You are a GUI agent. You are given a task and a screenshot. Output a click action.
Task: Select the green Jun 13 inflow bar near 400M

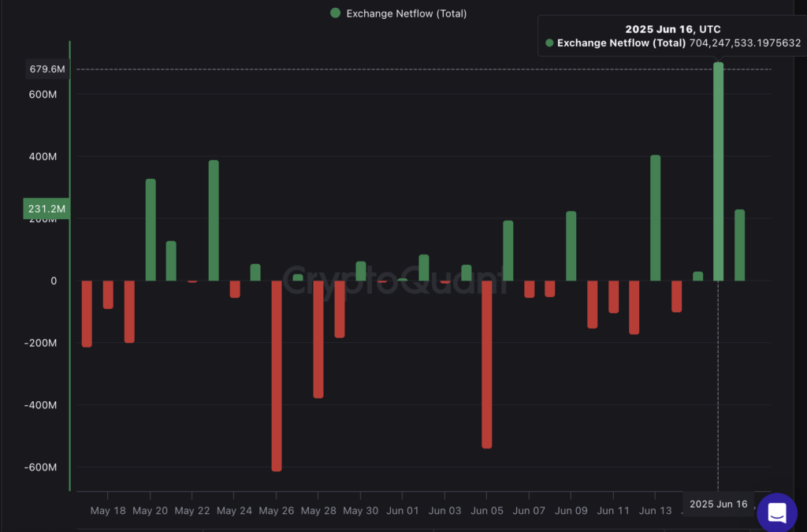pos(655,218)
